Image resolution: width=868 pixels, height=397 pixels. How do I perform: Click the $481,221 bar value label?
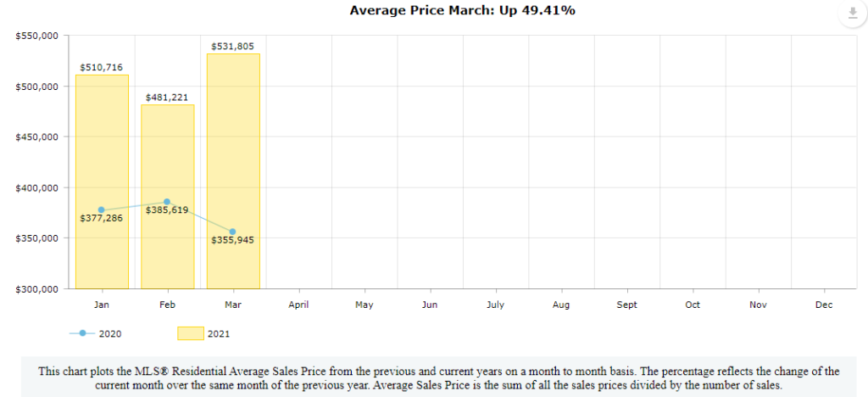click(167, 97)
